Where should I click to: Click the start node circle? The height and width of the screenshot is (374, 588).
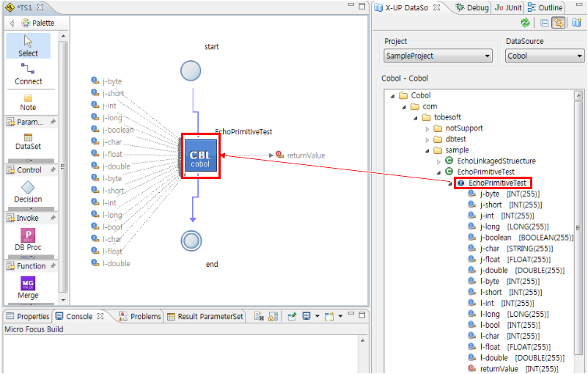[191, 70]
